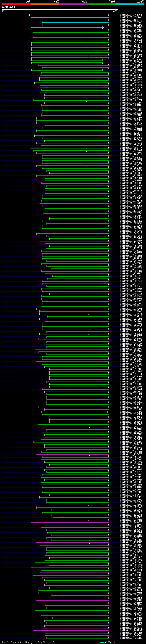This screenshot has width=146, height=644.
Task: Select hit UniRef100_A6NWT6
Action: [131, 522]
